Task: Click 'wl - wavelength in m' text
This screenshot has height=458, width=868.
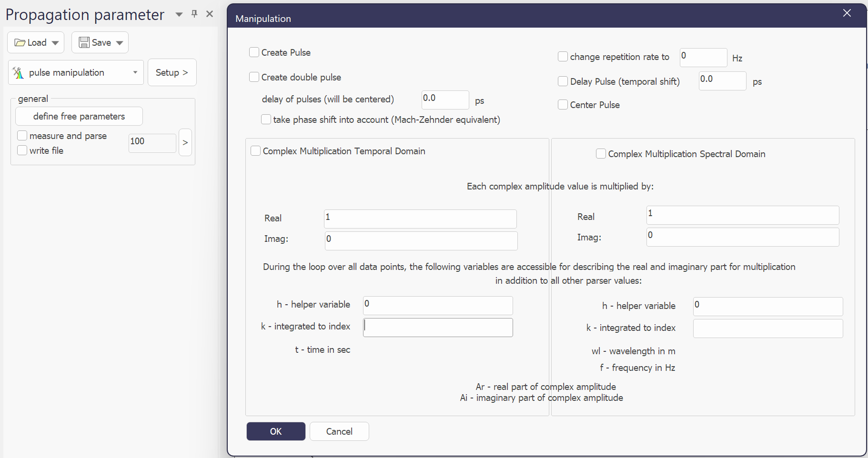Action: [634, 351]
